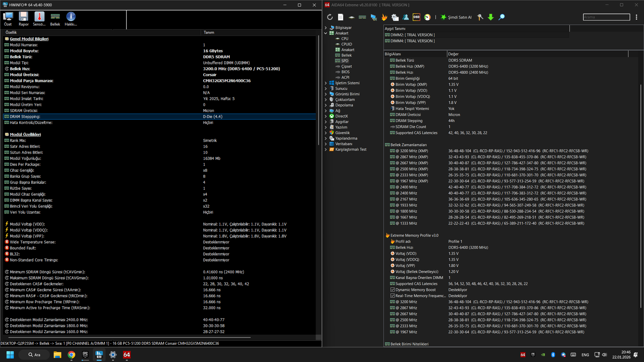Click the Genel Modül Bilgileri heading
Screen dimensions: 644x362
point(29,39)
